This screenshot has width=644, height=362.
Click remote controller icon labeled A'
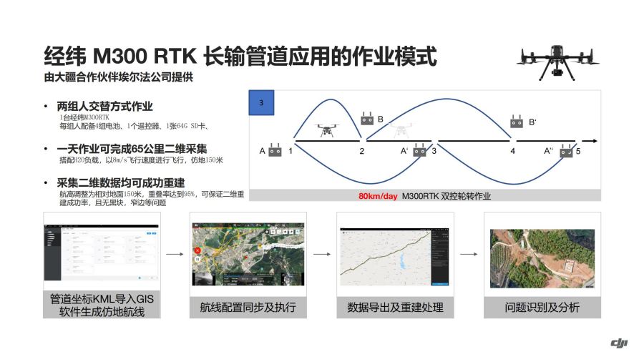419,150
